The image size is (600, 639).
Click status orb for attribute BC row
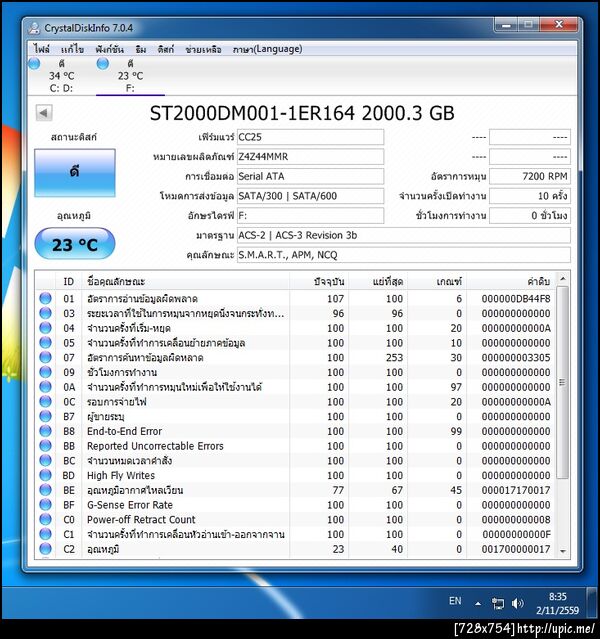coord(46,460)
